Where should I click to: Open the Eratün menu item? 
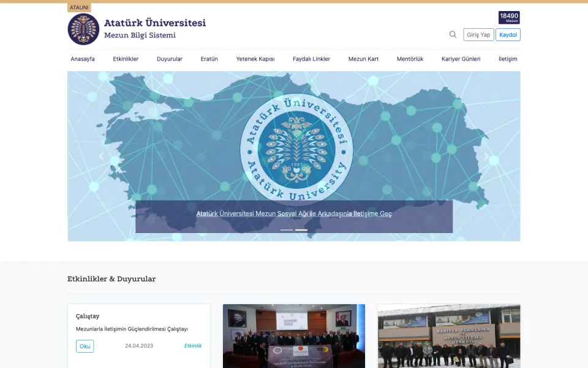[209, 59]
